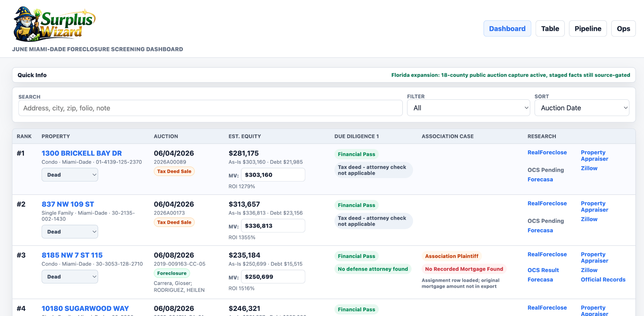Click Financial Pass badge for rank #2
644x316 pixels.
pos(356,205)
